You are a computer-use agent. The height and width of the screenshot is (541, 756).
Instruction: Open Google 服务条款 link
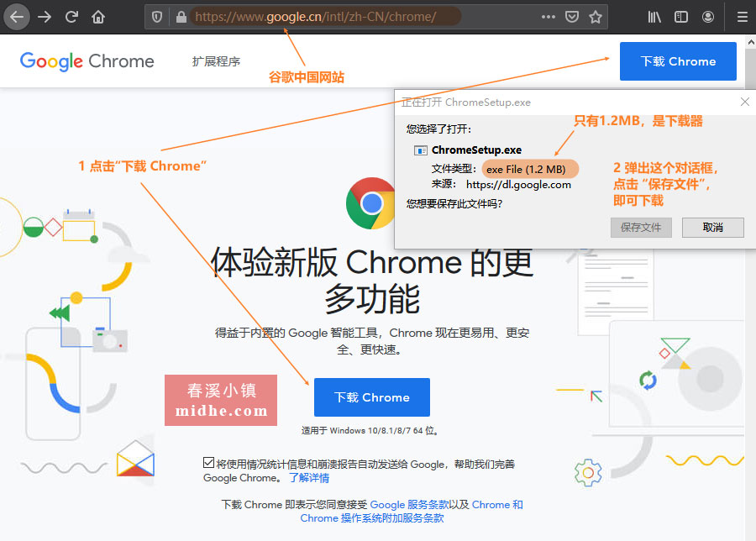point(409,504)
